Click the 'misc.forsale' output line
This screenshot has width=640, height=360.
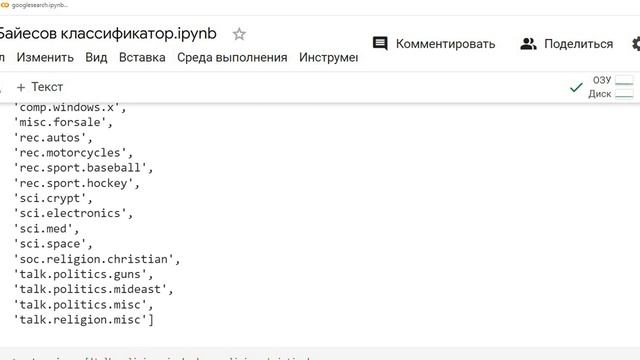tap(63, 122)
